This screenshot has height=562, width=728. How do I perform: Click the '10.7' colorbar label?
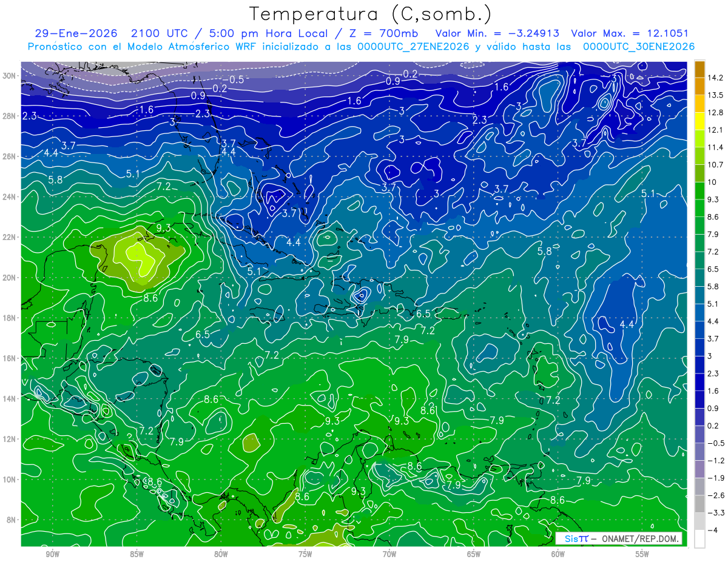714,164
